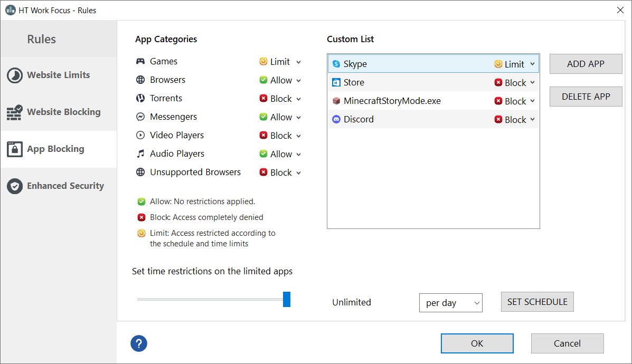This screenshot has width=632, height=364.
Task: Click the orange Limit icon for Games
Action: [x=263, y=61]
